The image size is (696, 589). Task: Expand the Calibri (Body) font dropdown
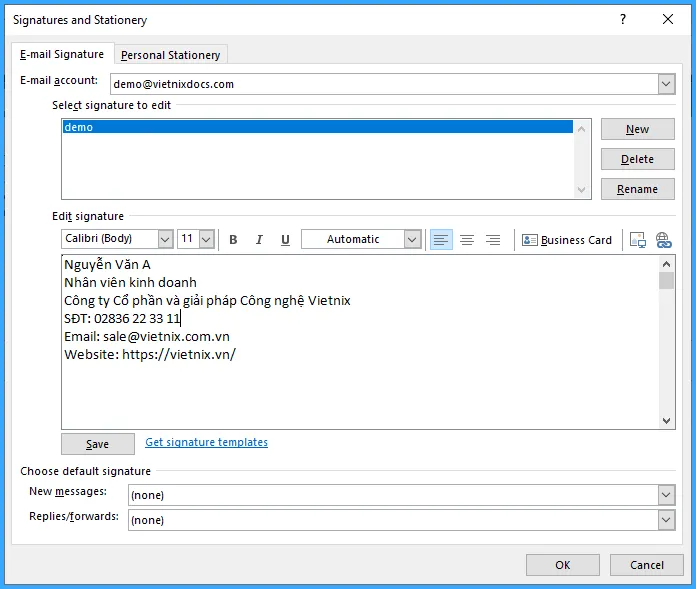pos(165,239)
